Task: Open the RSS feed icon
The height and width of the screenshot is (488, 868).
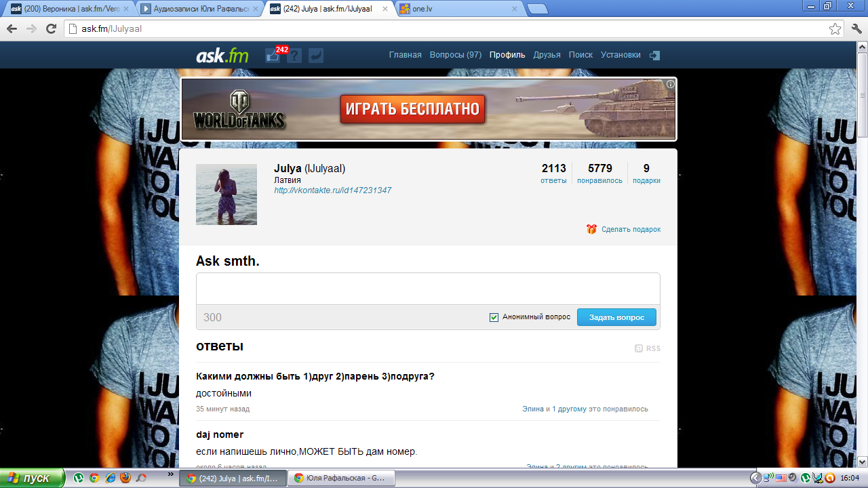Action: [639, 348]
